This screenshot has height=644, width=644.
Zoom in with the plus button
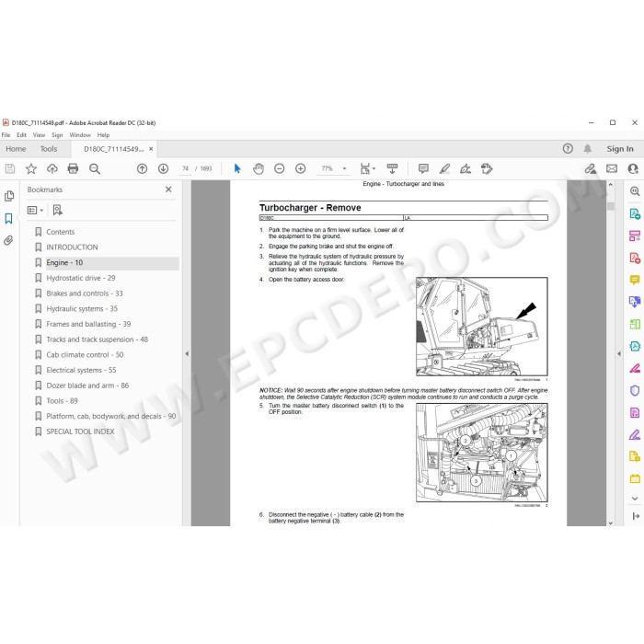click(301, 168)
